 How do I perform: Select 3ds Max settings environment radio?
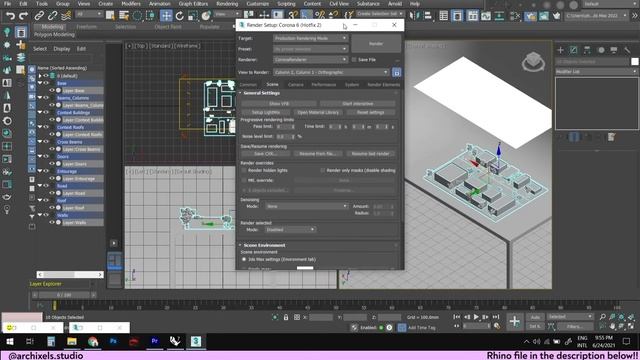point(244,259)
